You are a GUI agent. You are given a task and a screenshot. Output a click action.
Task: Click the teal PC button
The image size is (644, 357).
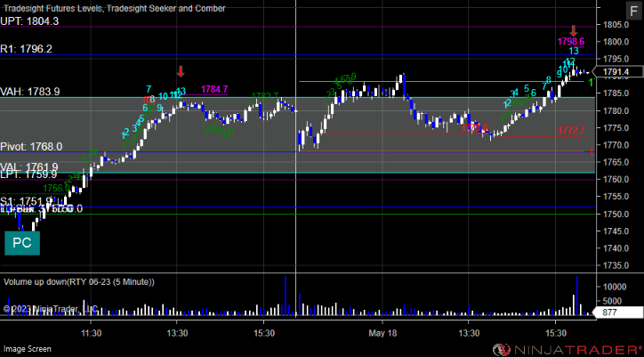coord(22,243)
